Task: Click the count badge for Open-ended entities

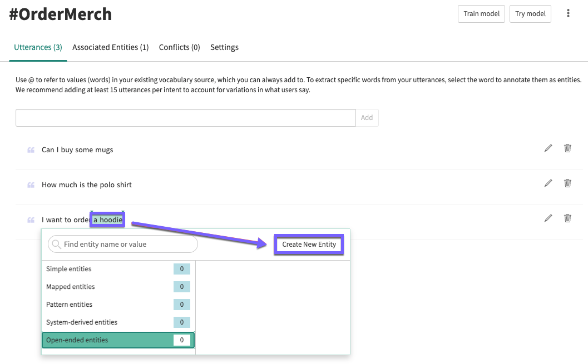Action: pyautogui.click(x=182, y=340)
